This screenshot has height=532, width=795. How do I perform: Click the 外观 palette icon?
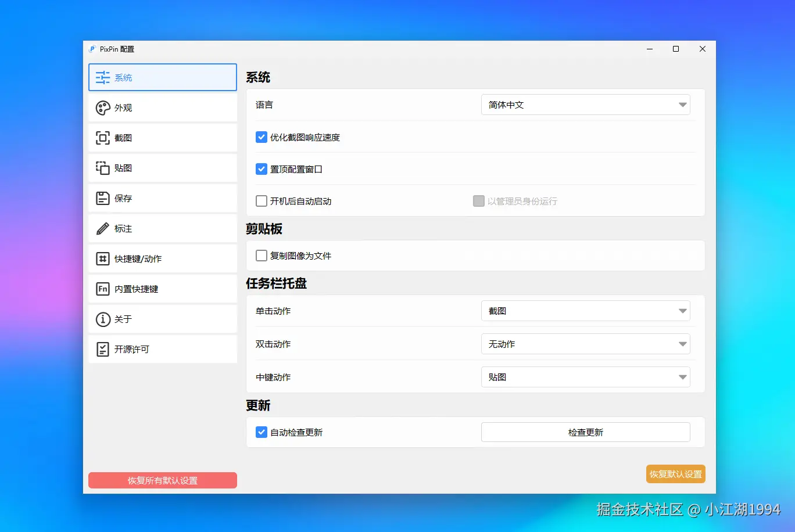(103, 107)
